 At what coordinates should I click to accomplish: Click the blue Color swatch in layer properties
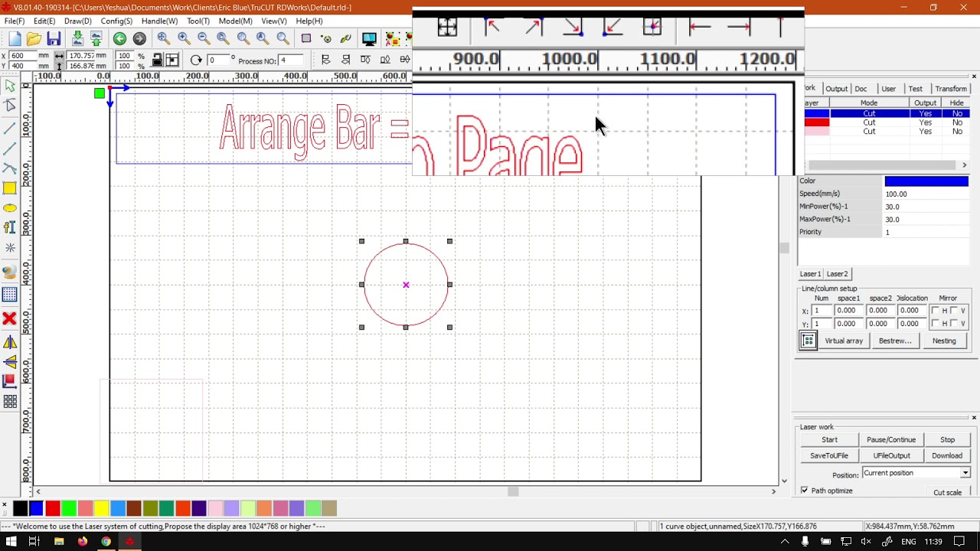click(926, 181)
